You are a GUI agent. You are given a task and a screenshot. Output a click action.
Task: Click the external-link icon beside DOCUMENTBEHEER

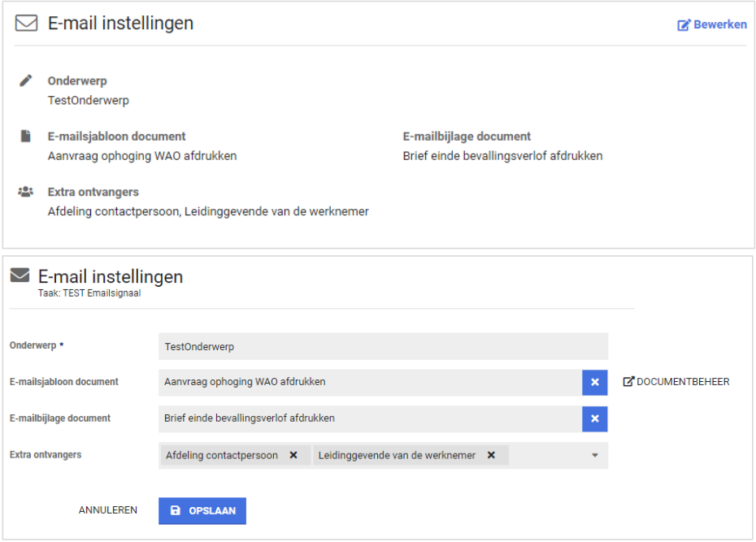[x=628, y=382]
